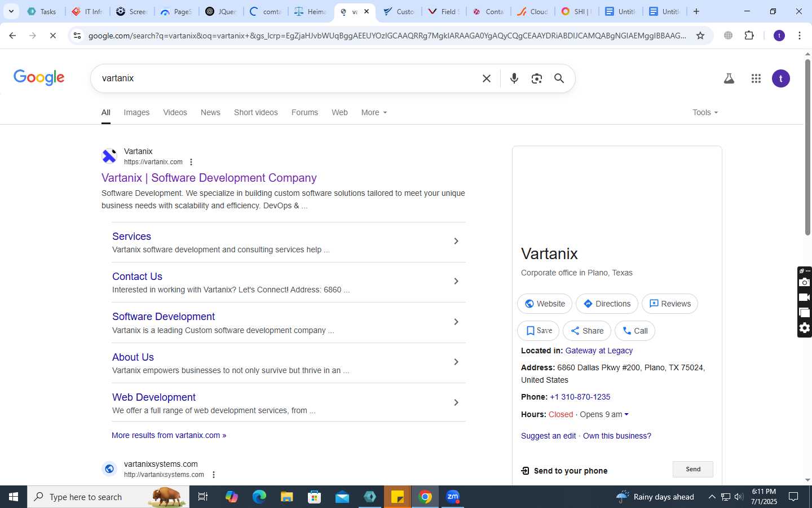The image size is (812, 508).
Task: Switch to the JQuery browser tab
Action: pos(221,11)
